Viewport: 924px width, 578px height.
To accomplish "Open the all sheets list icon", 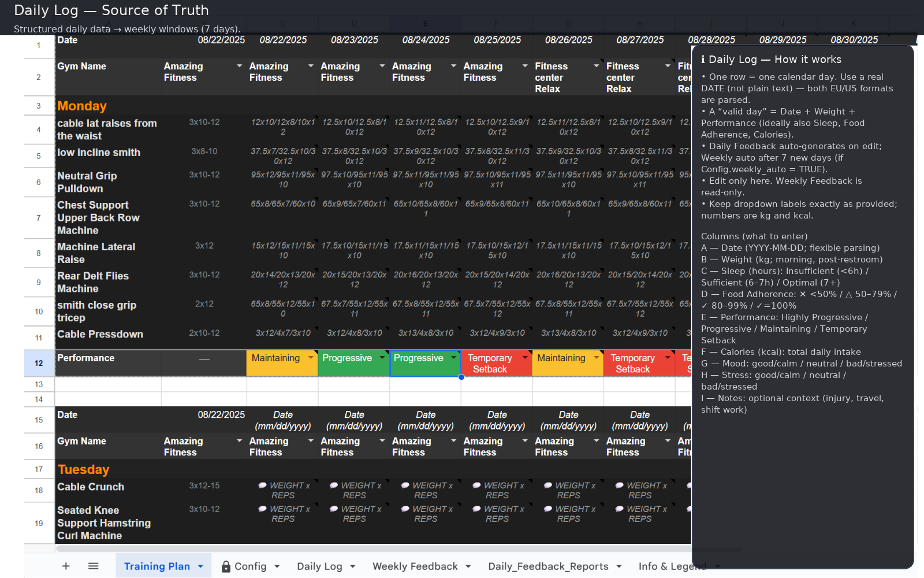I will (x=93, y=566).
